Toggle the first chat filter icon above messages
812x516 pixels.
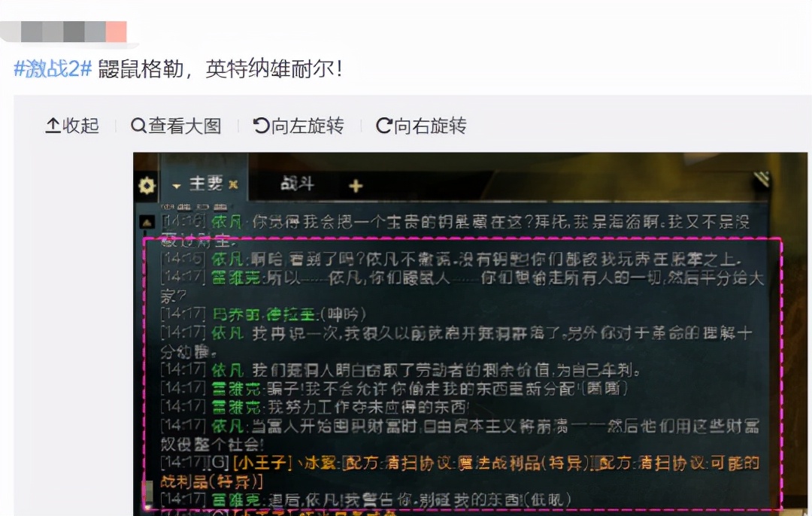pos(168,206)
